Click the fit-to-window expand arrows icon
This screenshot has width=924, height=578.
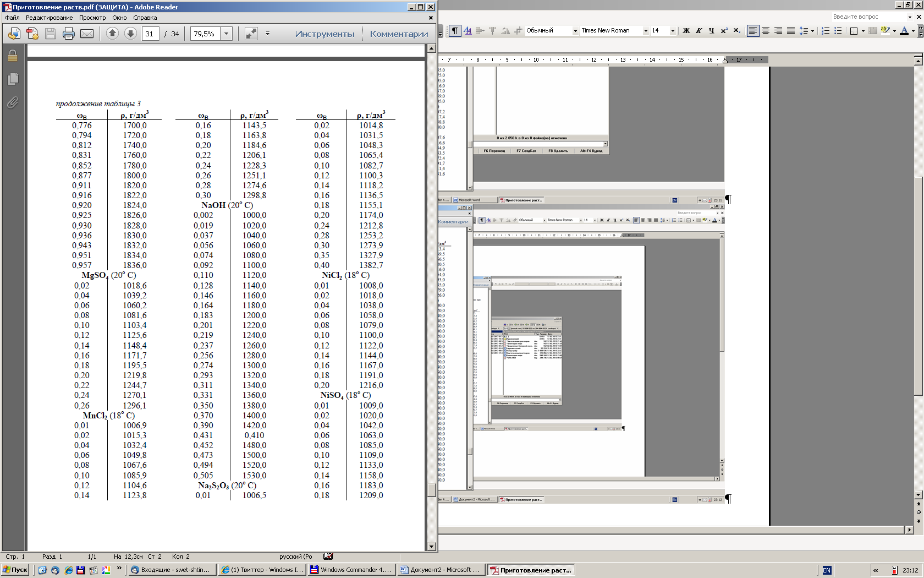point(251,34)
